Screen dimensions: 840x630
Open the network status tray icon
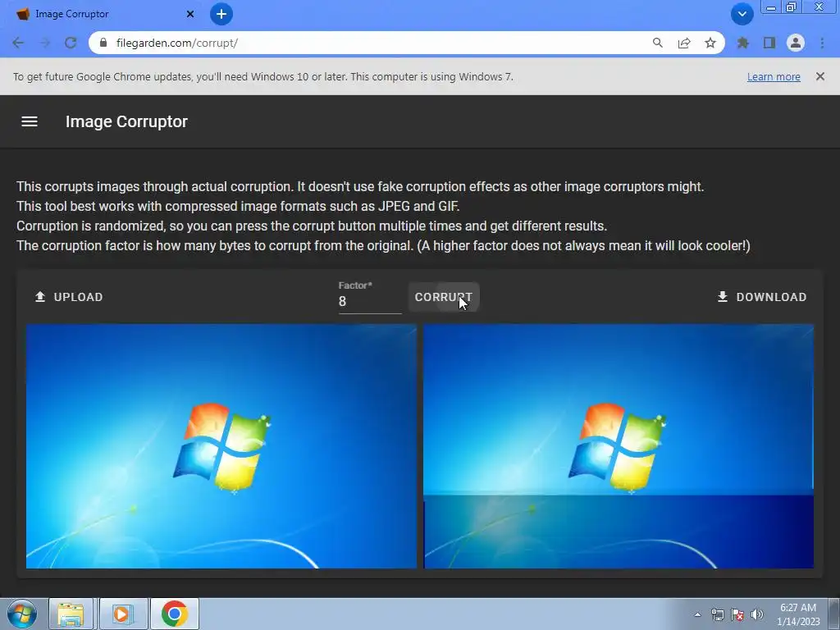coord(717,614)
